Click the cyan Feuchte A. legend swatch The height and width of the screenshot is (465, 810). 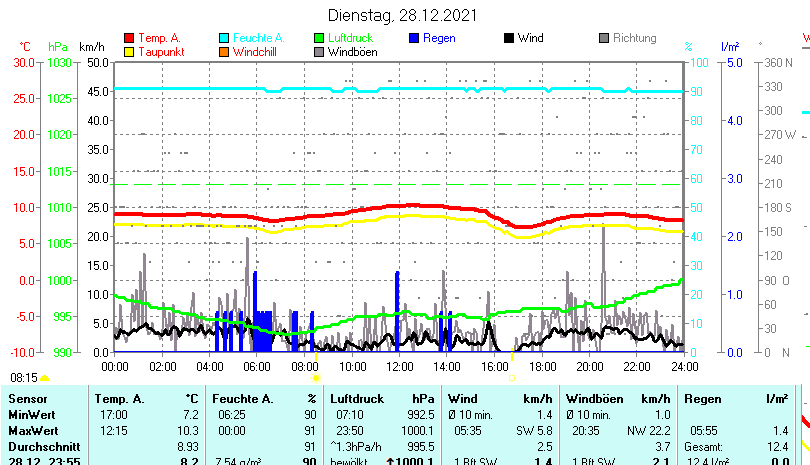225,38
